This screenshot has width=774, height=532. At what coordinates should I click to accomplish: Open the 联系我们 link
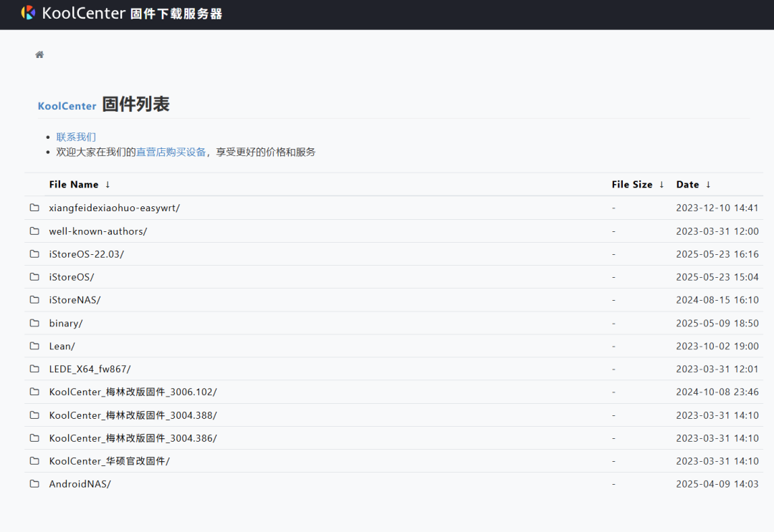(76, 137)
